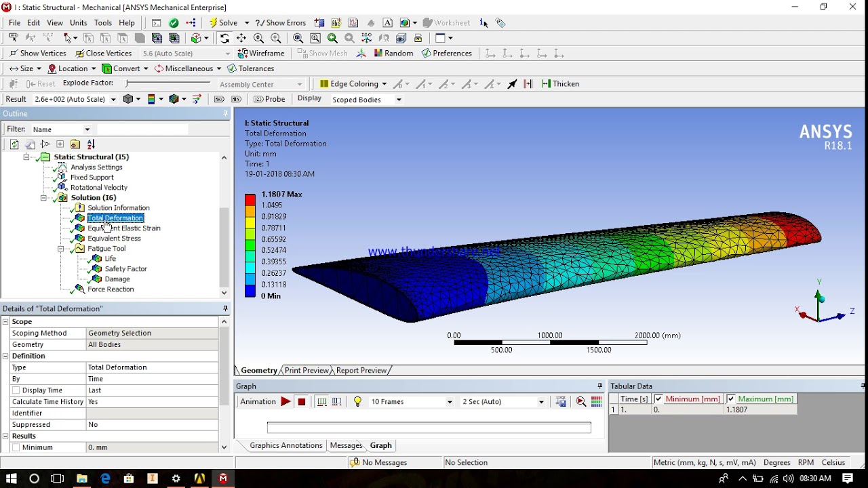Open the Tools menu
The image size is (868, 488).
[103, 22]
